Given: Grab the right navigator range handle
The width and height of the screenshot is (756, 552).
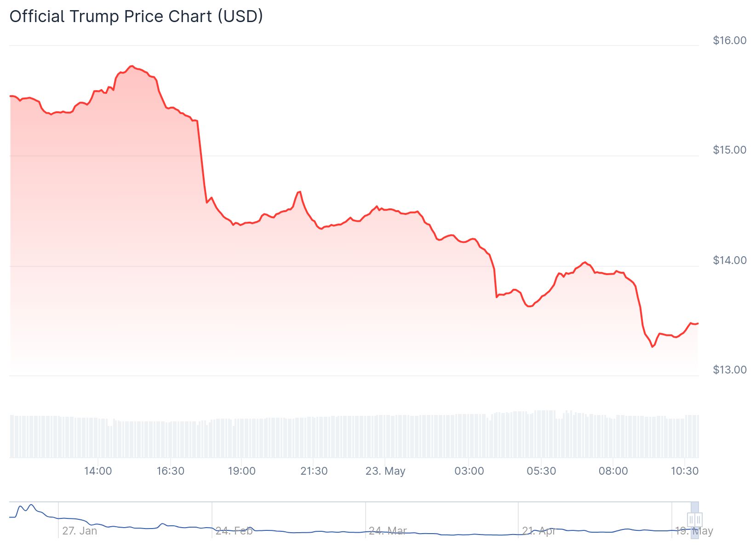Looking at the screenshot, I should (x=699, y=520).
